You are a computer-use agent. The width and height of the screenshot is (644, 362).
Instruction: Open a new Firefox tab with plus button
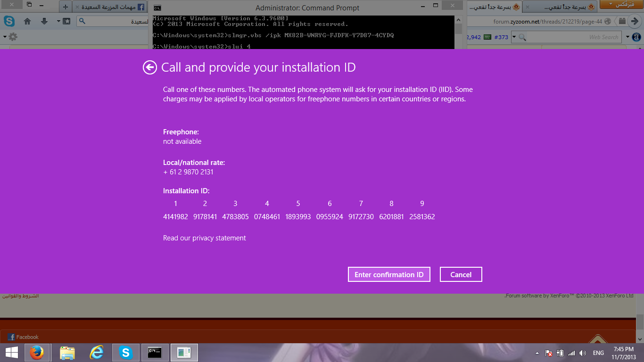(66, 7)
